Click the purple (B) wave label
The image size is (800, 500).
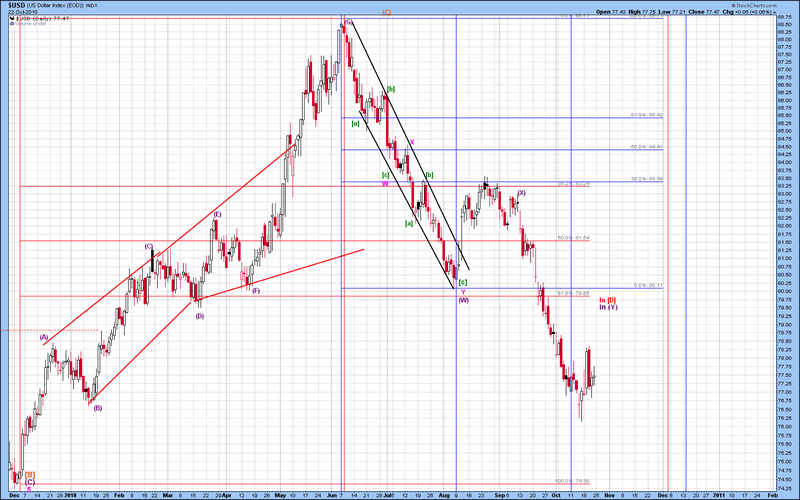click(x=96, y=407)
